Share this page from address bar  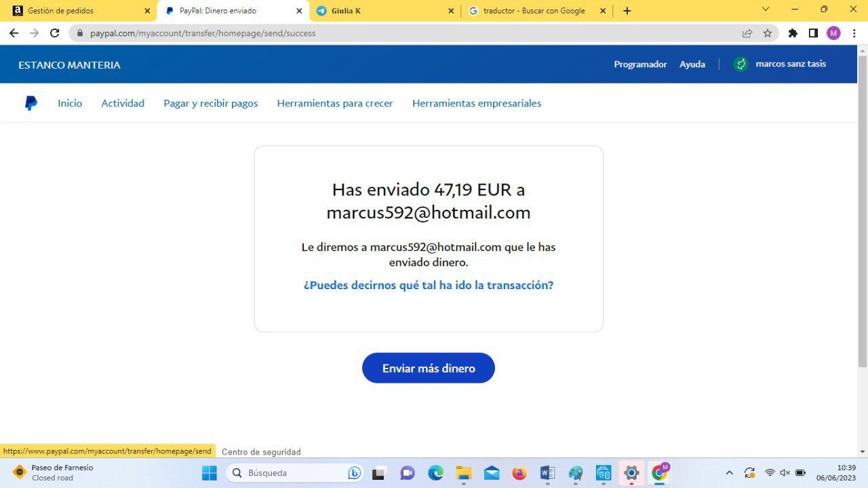pyautogui.click(x=747, y=33)
